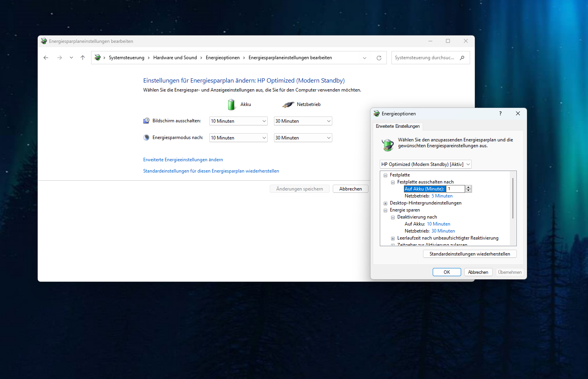
Task: Click the question mark help button
Action: tap(500, 113)
